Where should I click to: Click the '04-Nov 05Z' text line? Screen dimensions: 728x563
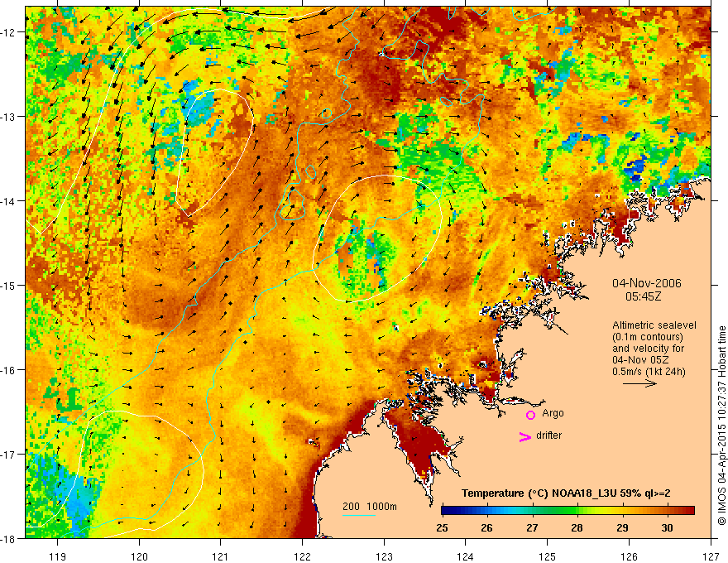(x=639, y=360)
